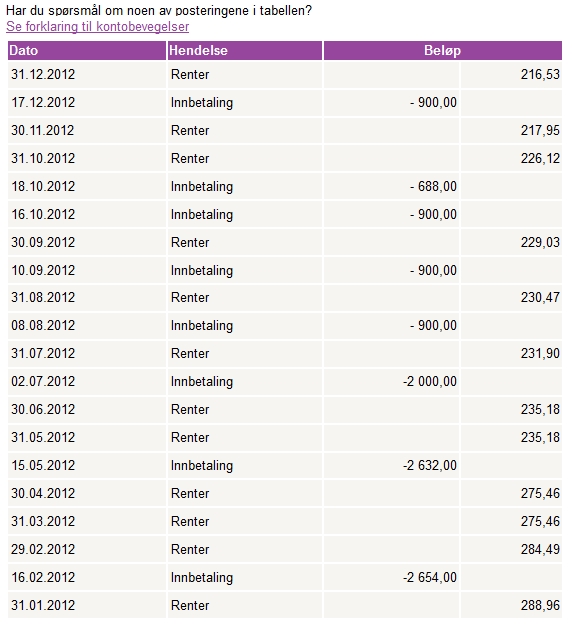Select the 02.07.2012 date cell
Screen dimensions: 574x627
(x=87, y=381)
